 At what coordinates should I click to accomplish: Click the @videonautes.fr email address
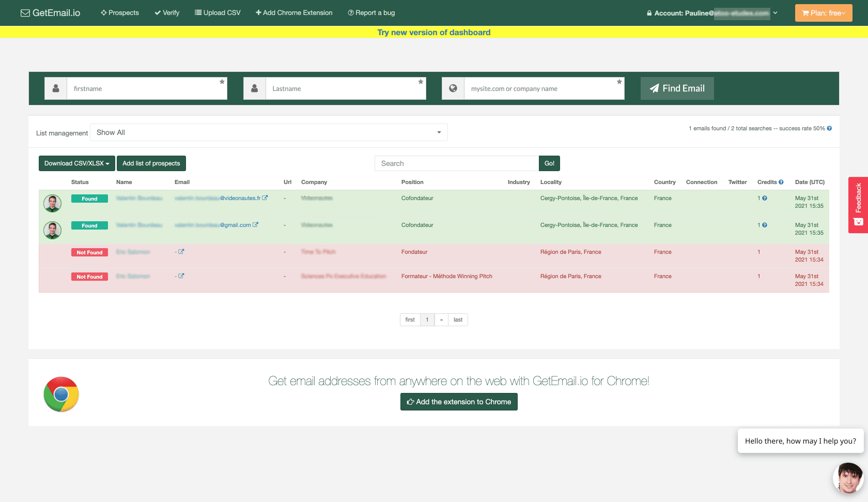(218, 198)
